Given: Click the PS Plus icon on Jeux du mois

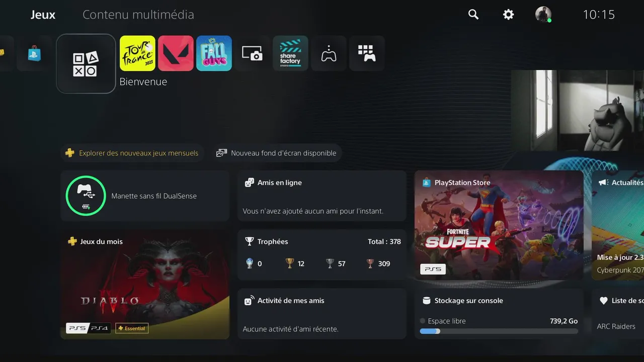Looking at the screenshot, I should point(72,241).
